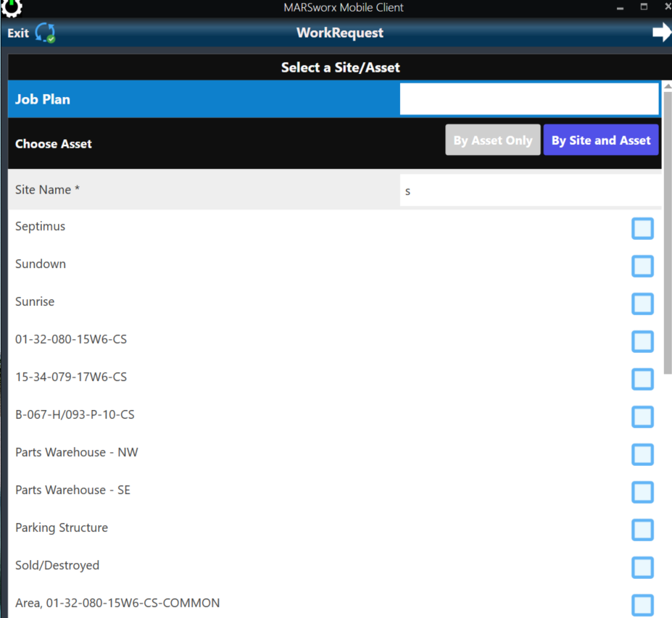672x618 pixels.
Task: Click the Site Name text field
Action: pos(531,191)
